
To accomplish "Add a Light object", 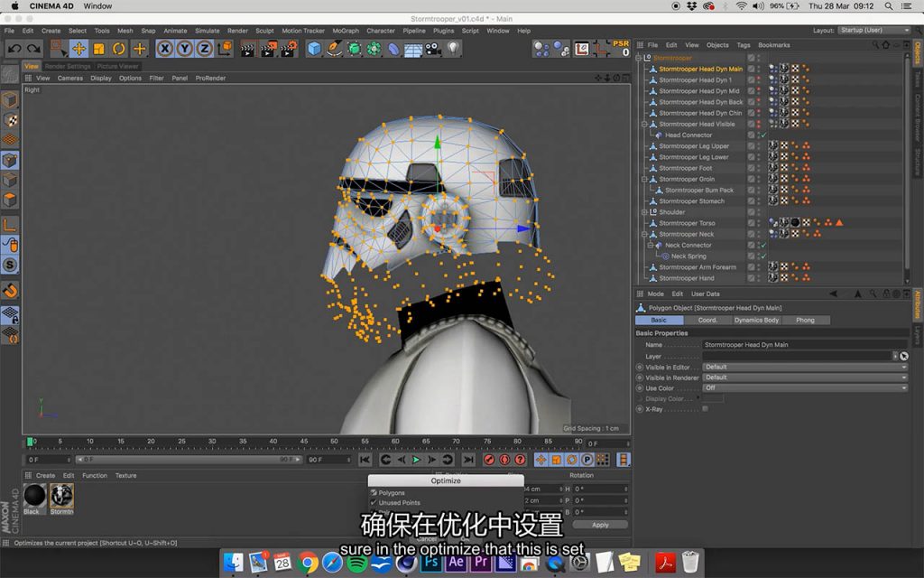I will pos(453,49).
